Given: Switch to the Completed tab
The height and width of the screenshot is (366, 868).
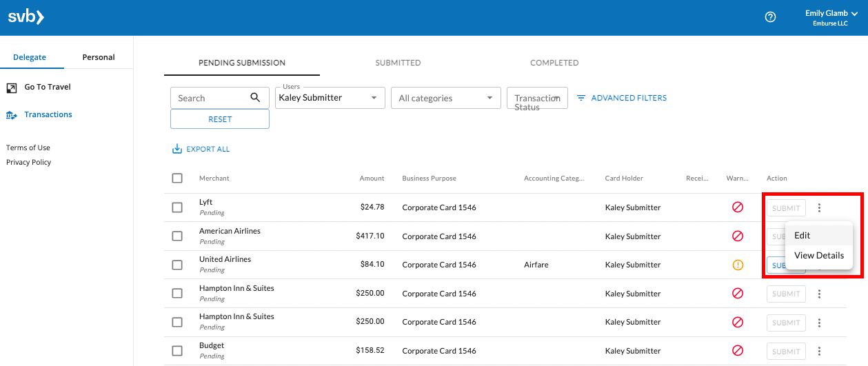Looking at the screenshot, I should tap(554, 63).
